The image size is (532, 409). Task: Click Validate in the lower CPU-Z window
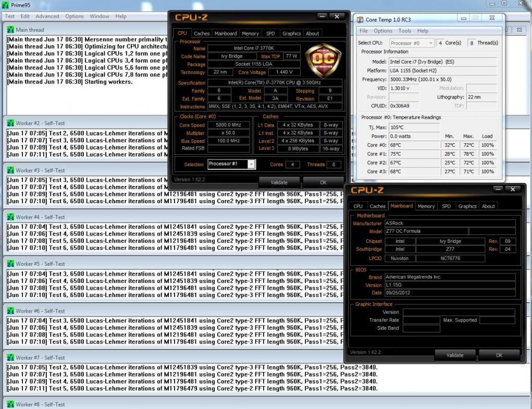click(x=455, y=355)
